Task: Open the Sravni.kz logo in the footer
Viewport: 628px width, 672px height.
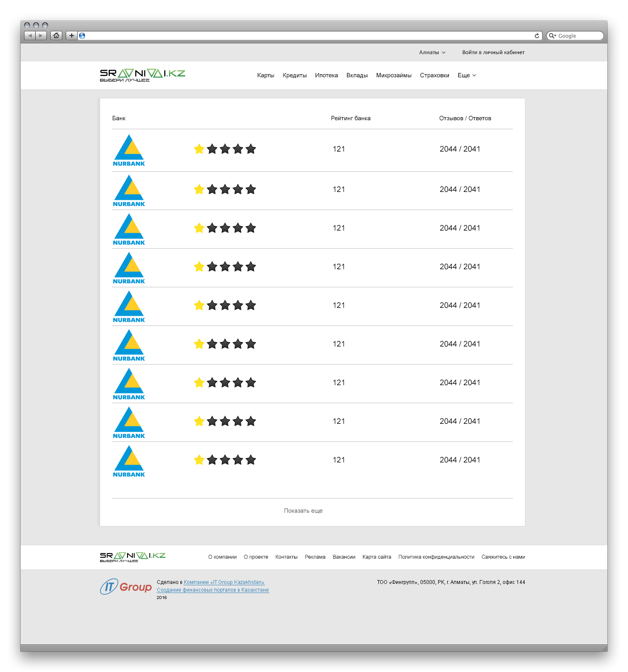Action: click(133, 557)
